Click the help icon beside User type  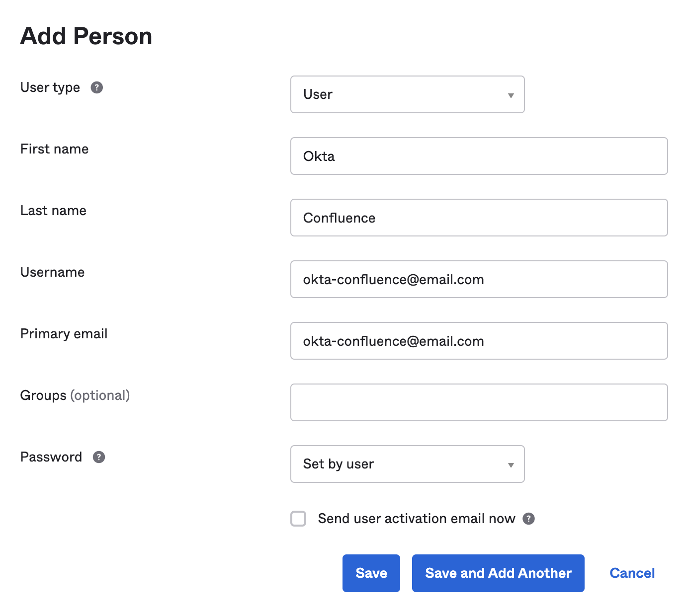[97, 87]
